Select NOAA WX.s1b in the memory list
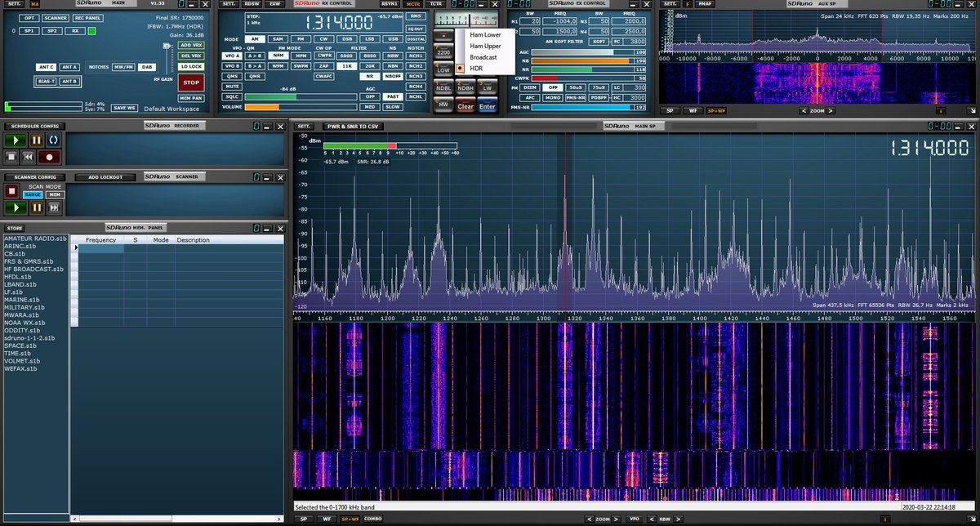 coord(26,323)
